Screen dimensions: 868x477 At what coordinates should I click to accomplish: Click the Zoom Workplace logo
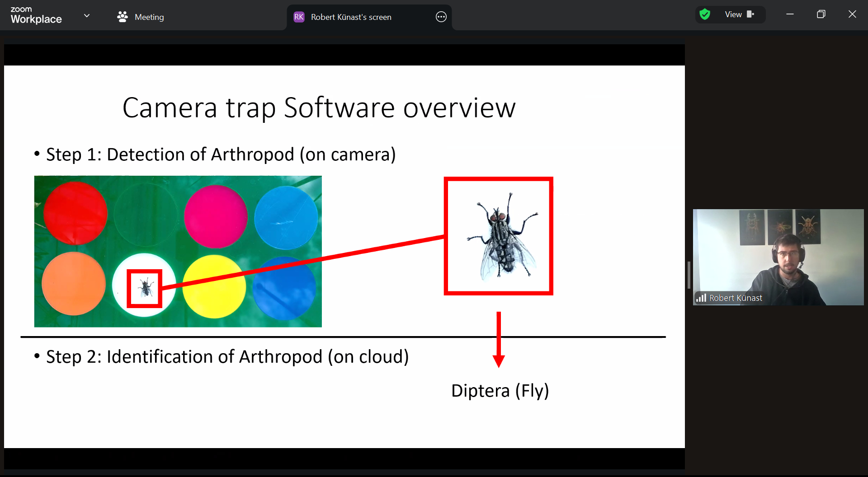point(36,15)
